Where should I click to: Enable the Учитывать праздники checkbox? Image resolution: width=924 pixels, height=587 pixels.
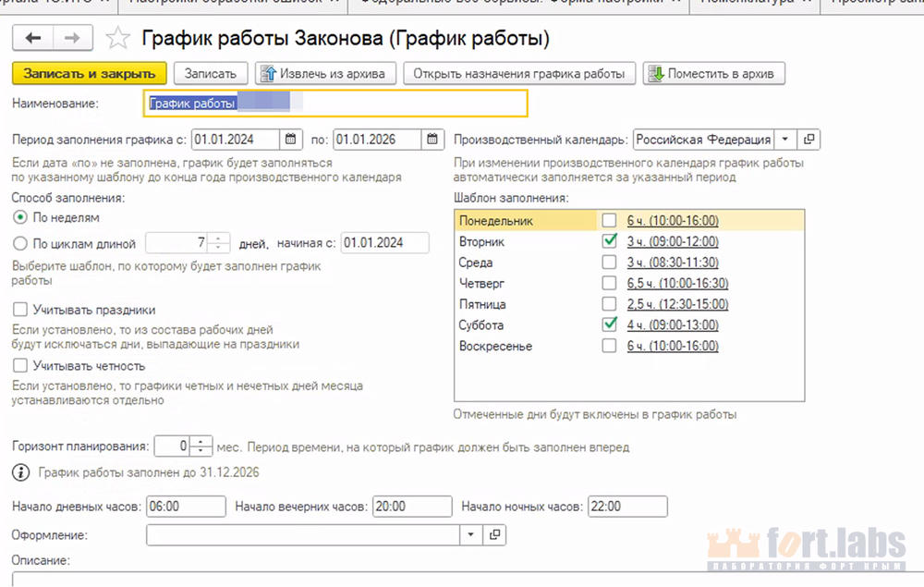[20, 310]
